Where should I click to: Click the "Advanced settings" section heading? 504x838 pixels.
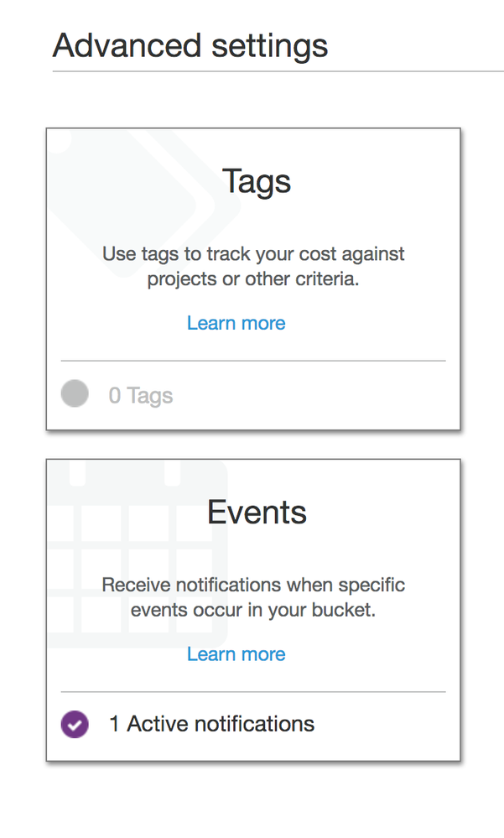(x=190, y=44)
